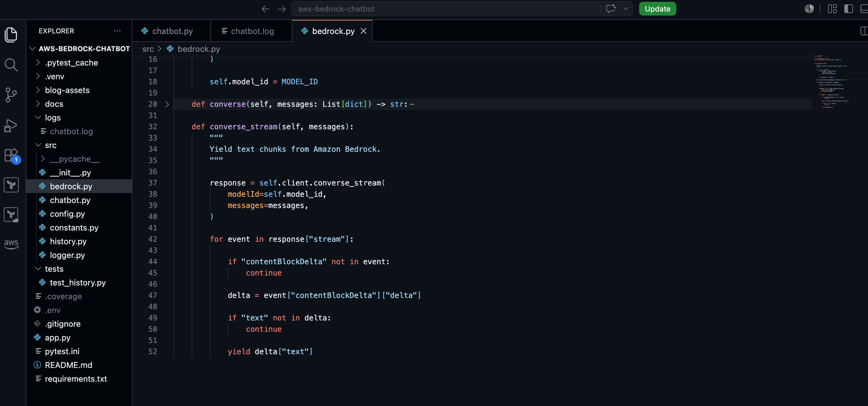Viewport: 868px width, 406px height.
Task: Collapse the tests folder
Action: point(38,269)
